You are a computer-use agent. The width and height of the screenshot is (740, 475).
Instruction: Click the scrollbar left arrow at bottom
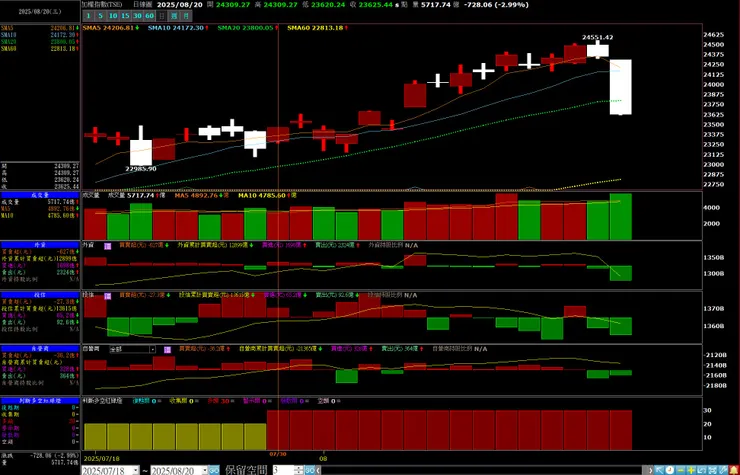[319, 471]
